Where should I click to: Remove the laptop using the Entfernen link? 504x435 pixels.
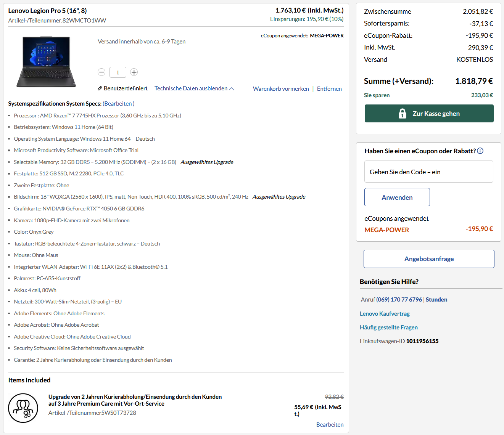(329, 88)
